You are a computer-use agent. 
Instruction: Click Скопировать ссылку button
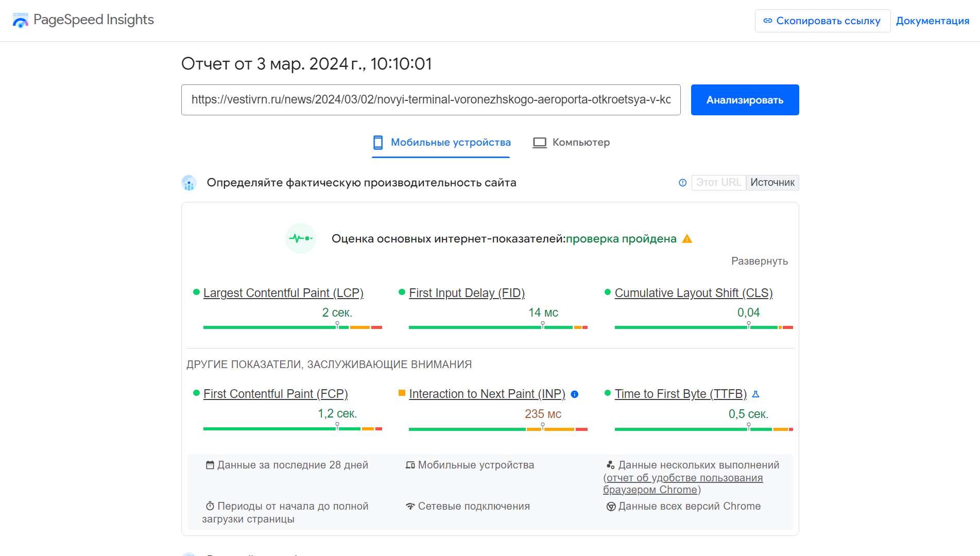click(x=822, y=21)
